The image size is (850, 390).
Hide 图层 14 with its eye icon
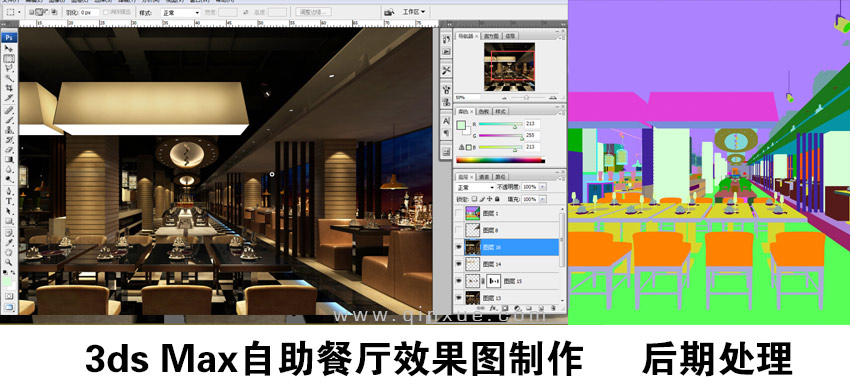click(x=459, y=264)
